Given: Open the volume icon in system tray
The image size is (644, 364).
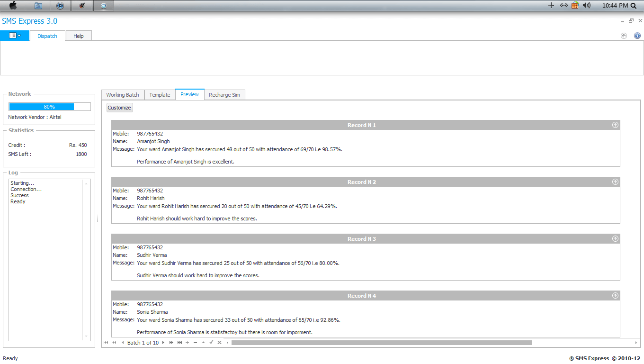Looking at the screenshot, I should point(587,5).
